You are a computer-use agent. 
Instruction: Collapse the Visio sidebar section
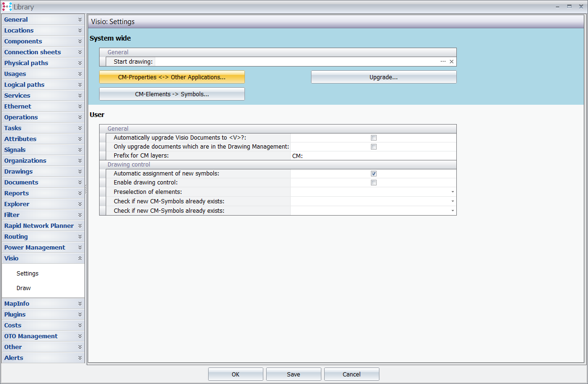(43, 259)
